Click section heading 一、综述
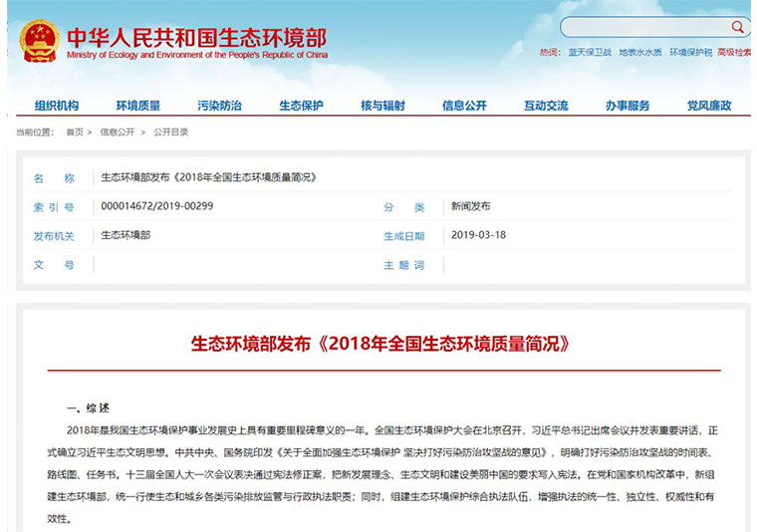The height and width of the screenshot is (532, 757). pos(88,407)
